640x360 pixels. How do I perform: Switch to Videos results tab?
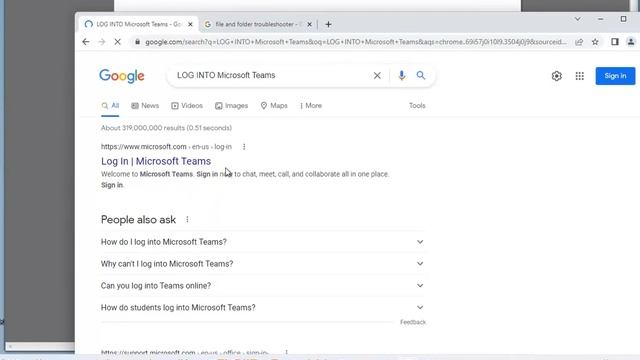[x=187, y=106]
